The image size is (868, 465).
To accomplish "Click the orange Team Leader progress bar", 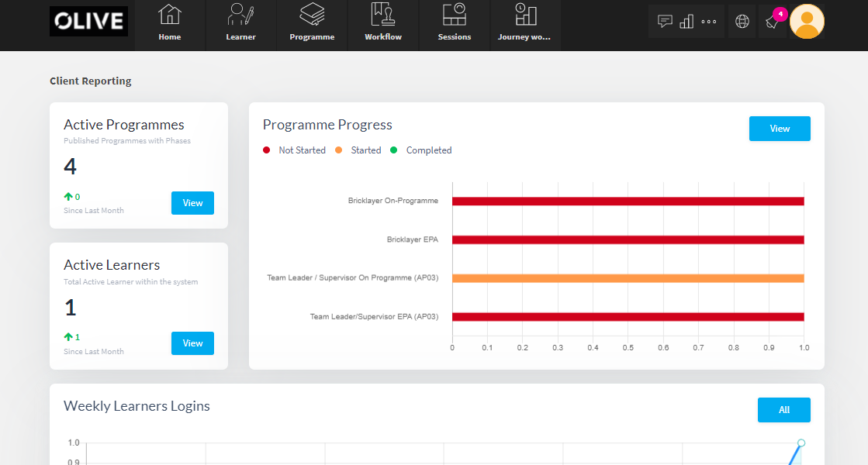I will pos(628,277).
